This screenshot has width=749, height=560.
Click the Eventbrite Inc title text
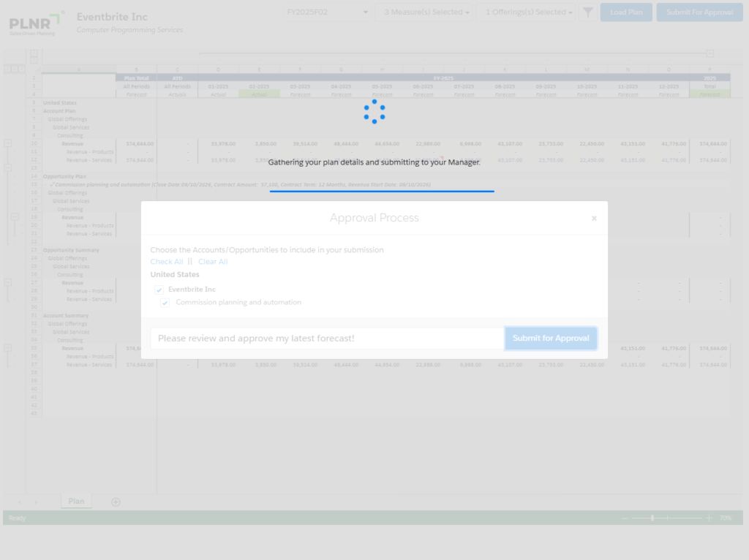tap(112, 17)
